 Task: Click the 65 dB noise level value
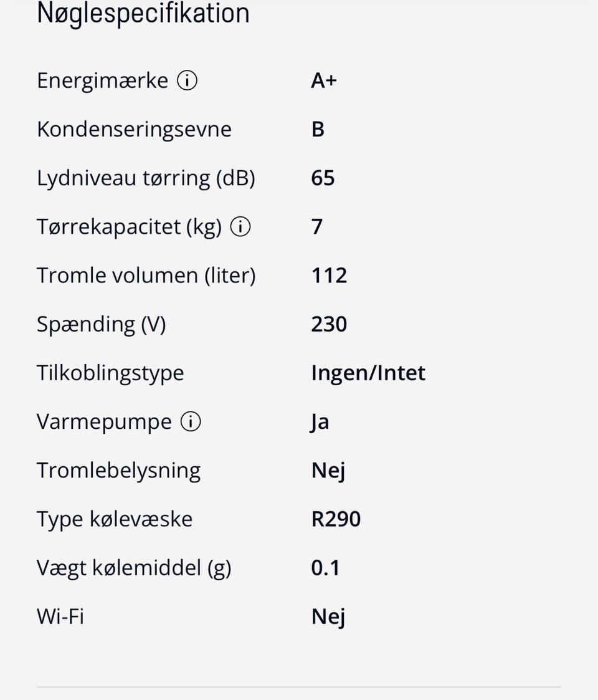[323, 178]
